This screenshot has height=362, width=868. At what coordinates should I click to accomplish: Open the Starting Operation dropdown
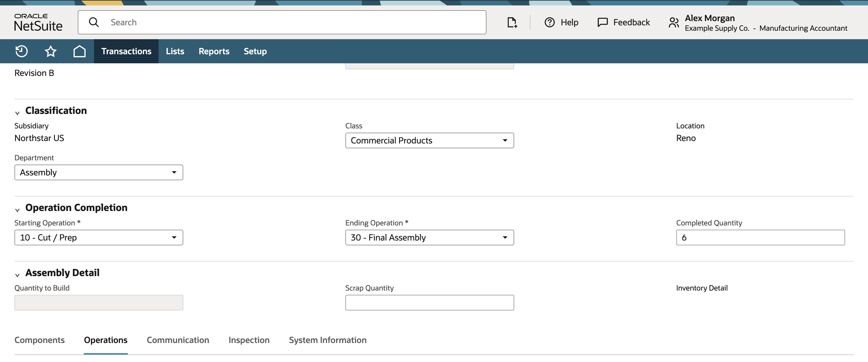click(99, 237)
